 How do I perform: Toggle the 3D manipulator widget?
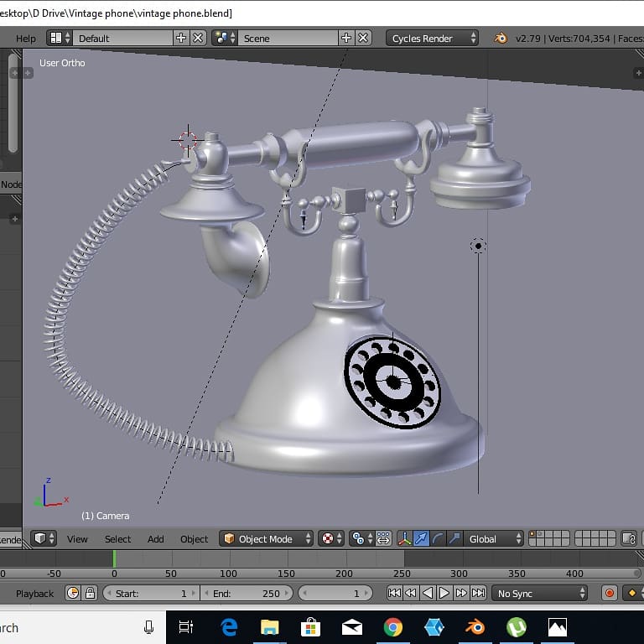(404, 538)
